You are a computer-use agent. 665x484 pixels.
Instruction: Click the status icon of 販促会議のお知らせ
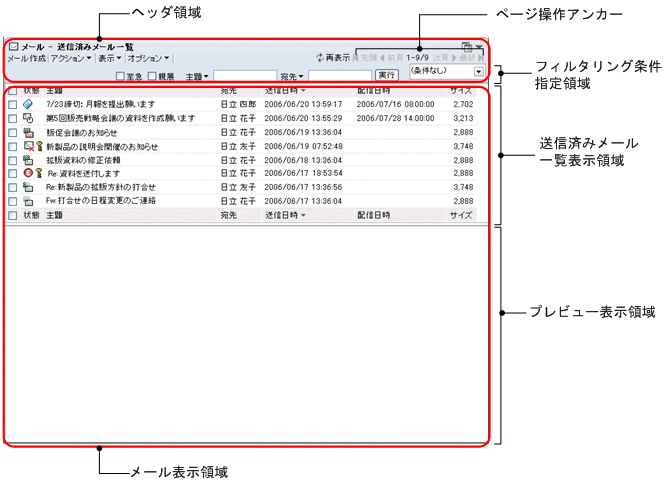pyautogui.click(x=28, y=132)
